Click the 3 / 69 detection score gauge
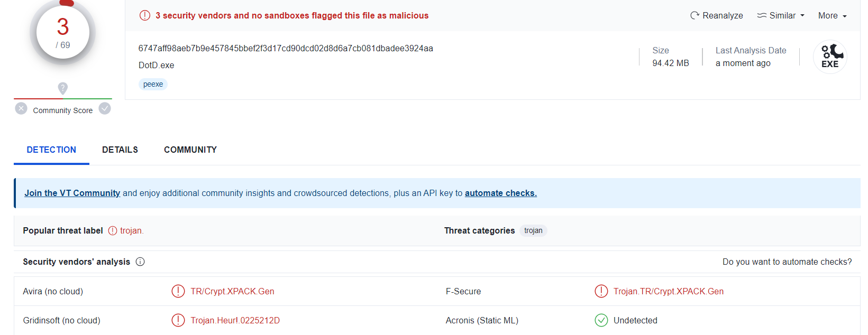The width and height of the screenshot is (868, 335). tap(63, 33)
